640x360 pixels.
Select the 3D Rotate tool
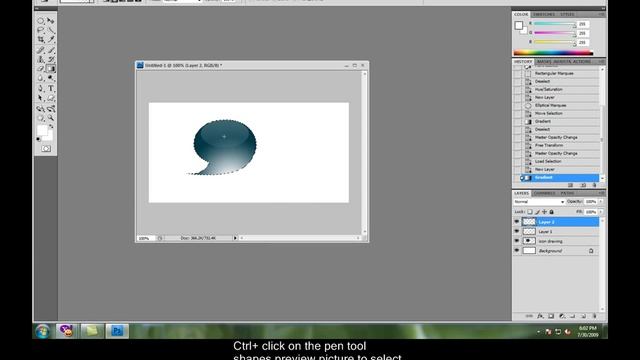click(40, 109)
